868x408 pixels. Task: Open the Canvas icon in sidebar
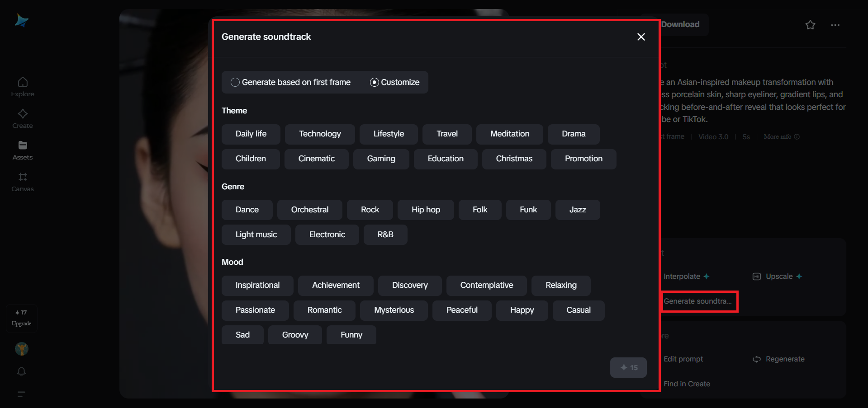tap(23, 177)
